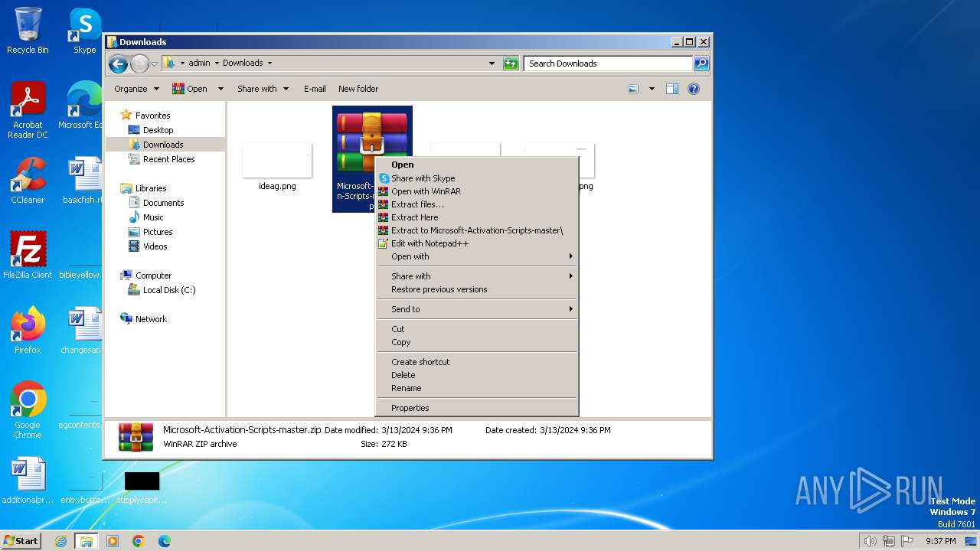
Task: Open additionalpr Word document on desktop
Action: (x=28, y=481)
